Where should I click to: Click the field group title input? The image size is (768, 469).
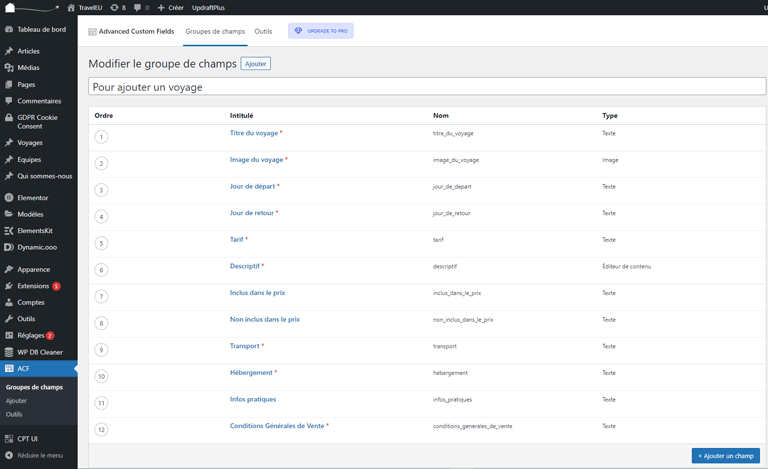coord(427,87)
